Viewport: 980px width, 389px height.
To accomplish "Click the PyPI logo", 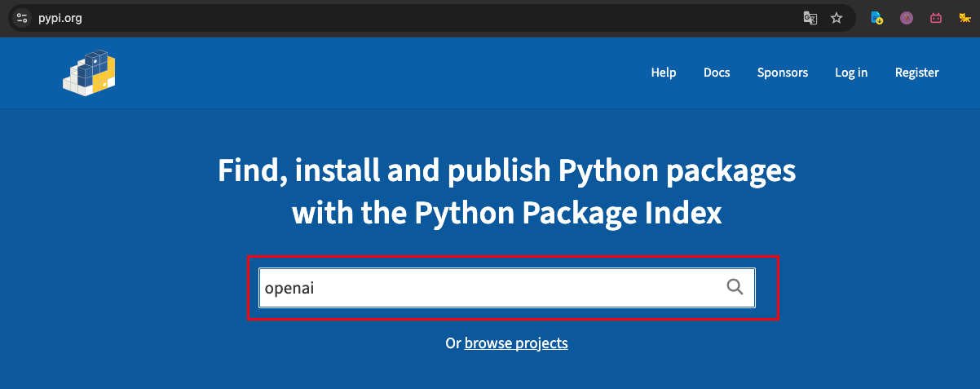I will point(90,73).
